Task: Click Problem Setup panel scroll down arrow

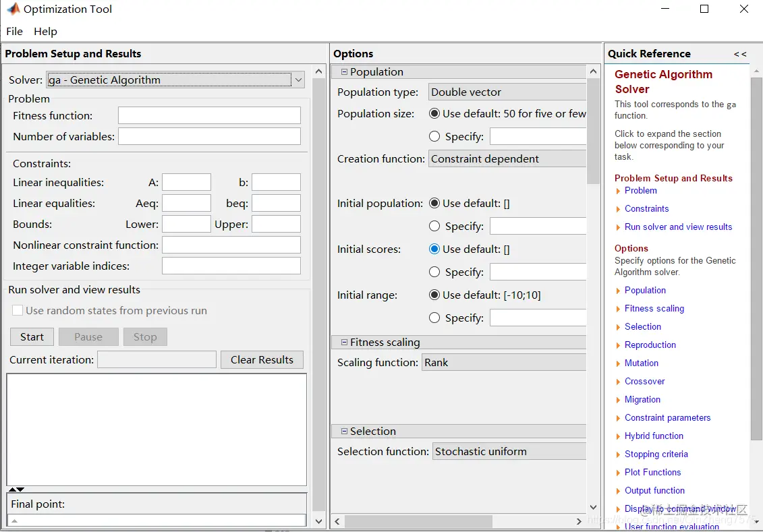Action: 318,521
